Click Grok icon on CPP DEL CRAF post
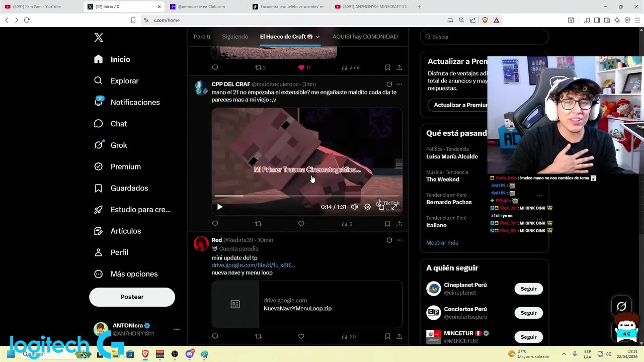This screenshot has width=644, height=362. point(389,84)
